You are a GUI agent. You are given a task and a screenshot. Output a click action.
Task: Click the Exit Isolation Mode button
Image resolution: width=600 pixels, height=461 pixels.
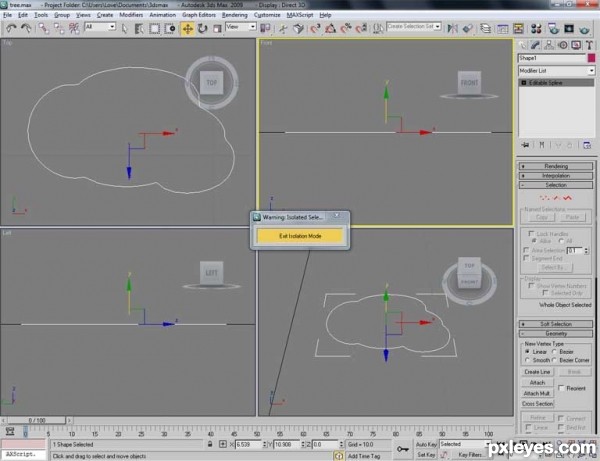300,236
